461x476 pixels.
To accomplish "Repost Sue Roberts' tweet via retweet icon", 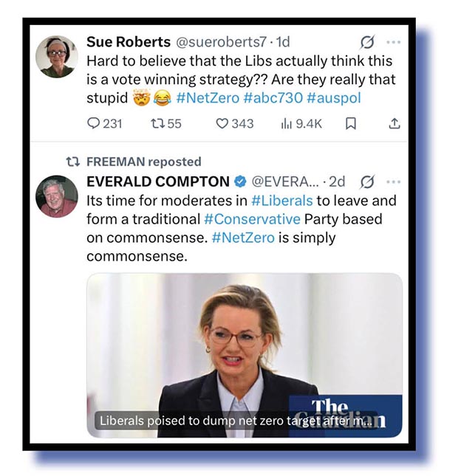I will (157, 123).
